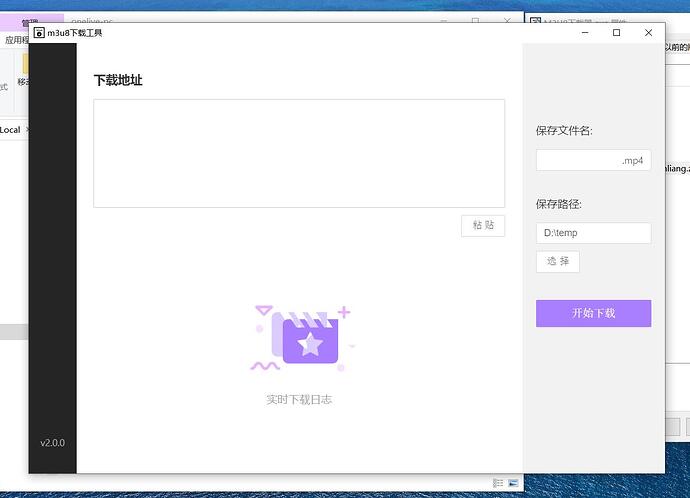The image size is (690, 498).
Task: Focus the 下载地址 URL text area
Action: [298, 153]
